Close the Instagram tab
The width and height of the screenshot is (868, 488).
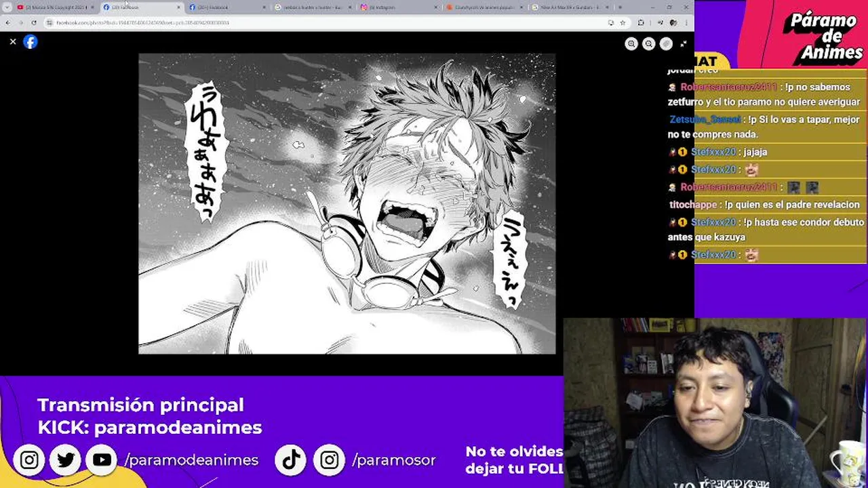tap(435, 7)
